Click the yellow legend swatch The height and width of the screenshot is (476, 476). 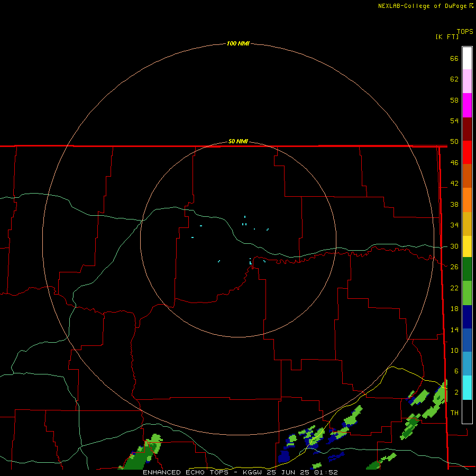[x=467, y=246]
